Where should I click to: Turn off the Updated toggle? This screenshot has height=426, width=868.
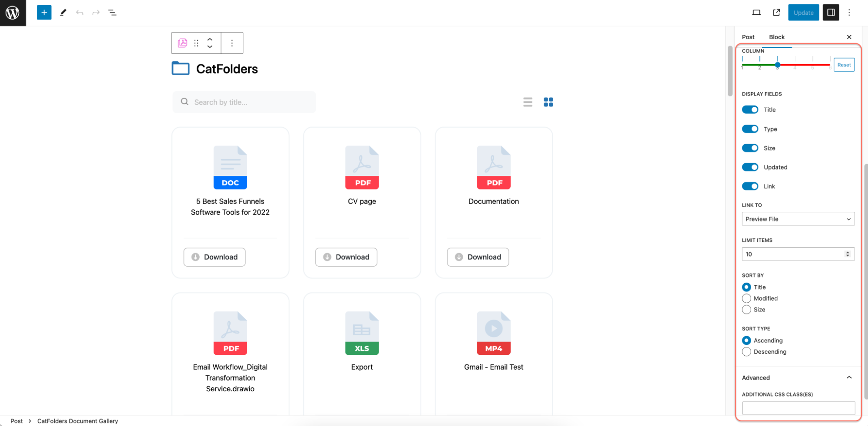pyautogui.click(x=750, y=167)
